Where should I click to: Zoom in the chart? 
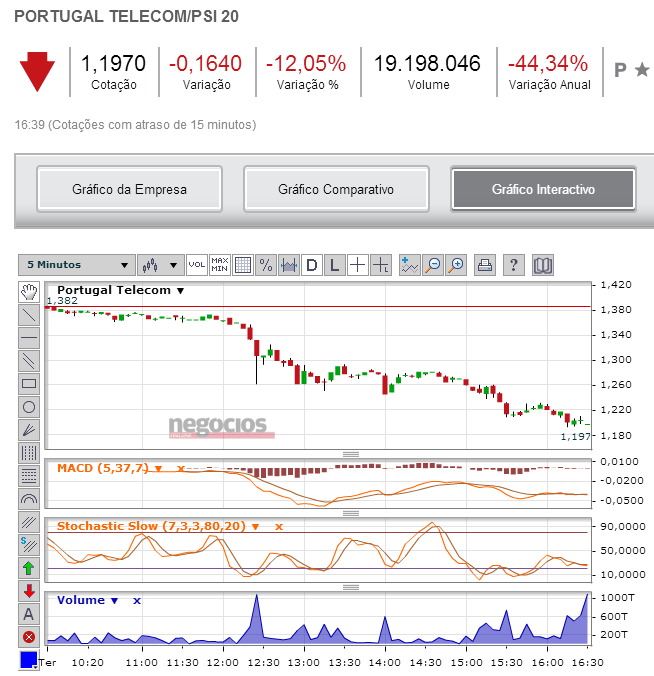click(456, 265)
